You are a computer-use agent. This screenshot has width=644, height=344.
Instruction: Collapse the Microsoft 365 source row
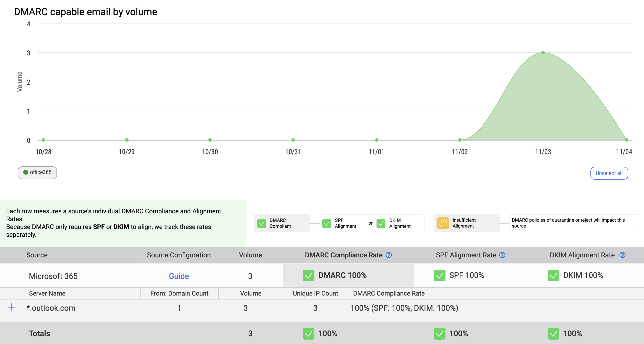(11, 275)
